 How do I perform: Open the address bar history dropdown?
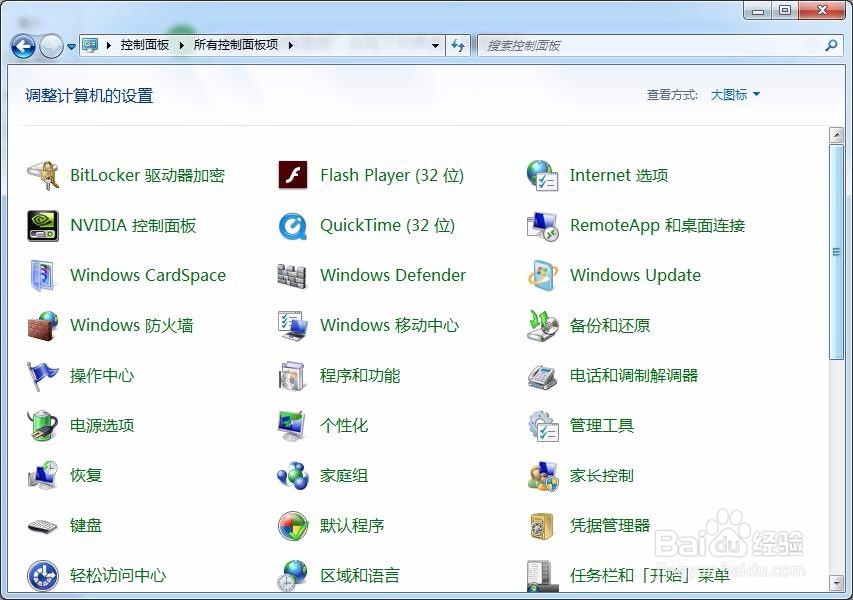tap(434, 45)
